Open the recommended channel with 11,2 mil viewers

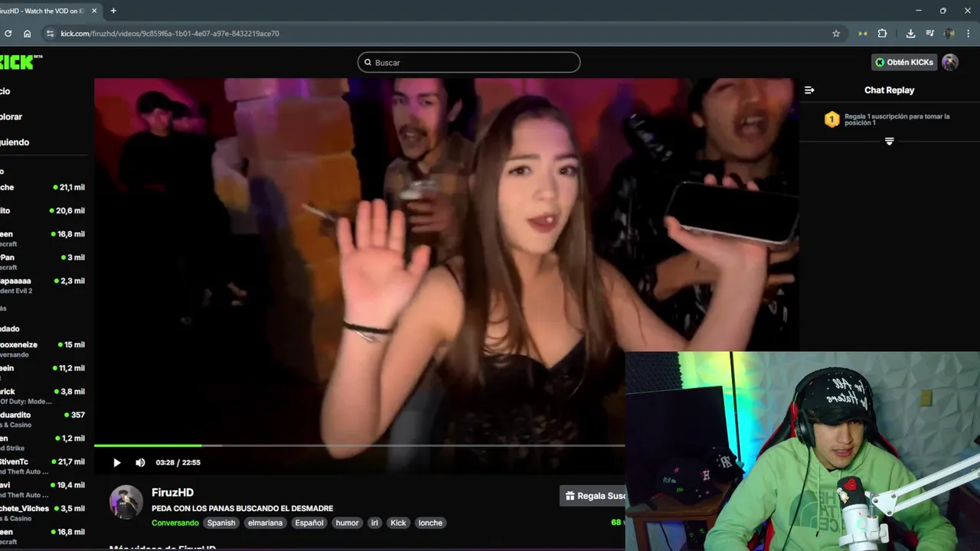click(43, 372)
